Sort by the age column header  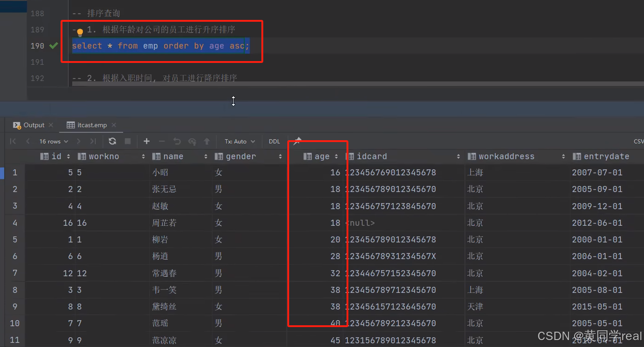coord(321,156)
